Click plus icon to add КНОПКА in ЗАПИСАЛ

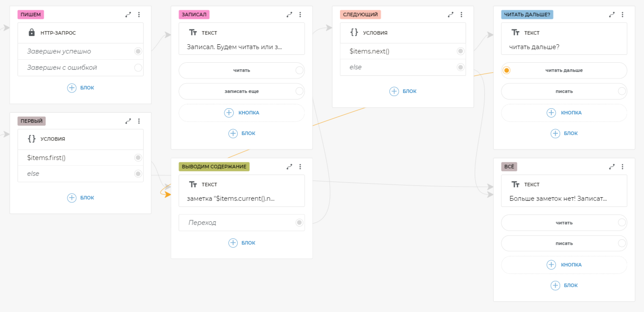coord(229,113)
